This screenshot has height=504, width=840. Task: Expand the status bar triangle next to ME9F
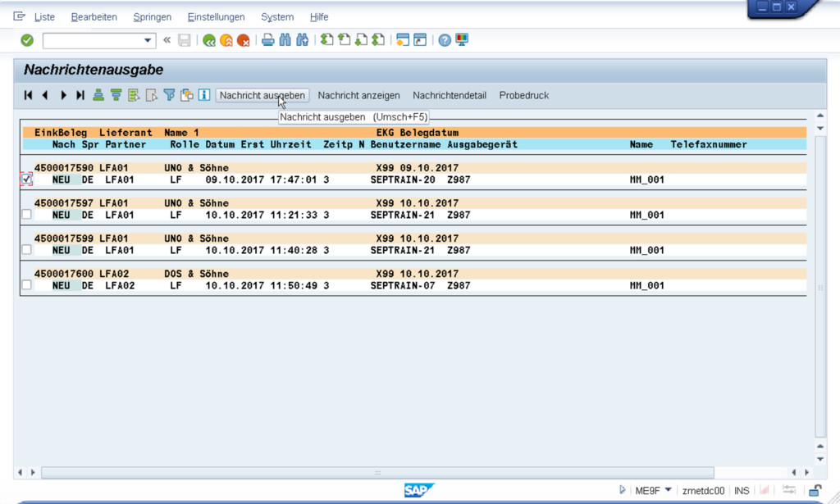622,489
